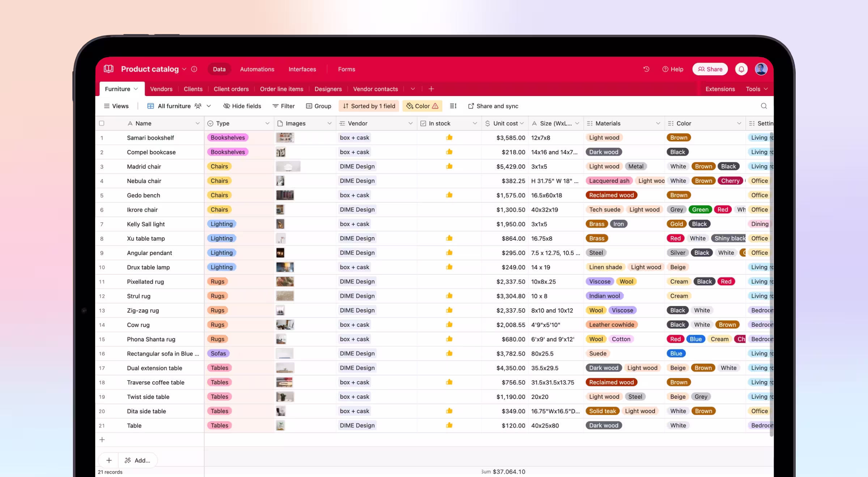Open the Vendors table tab
868x477 pixels.
pyautogui.click(x=161, y=89)
